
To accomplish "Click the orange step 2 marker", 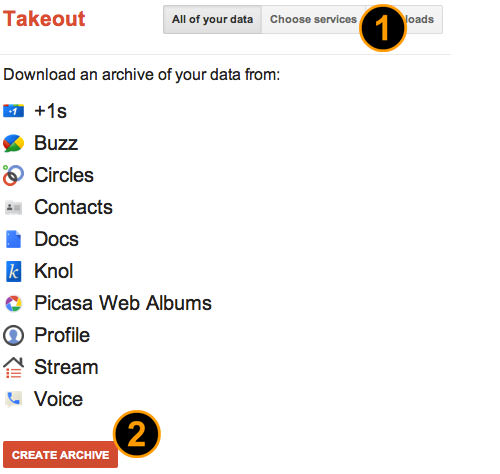I will [137, 434].
